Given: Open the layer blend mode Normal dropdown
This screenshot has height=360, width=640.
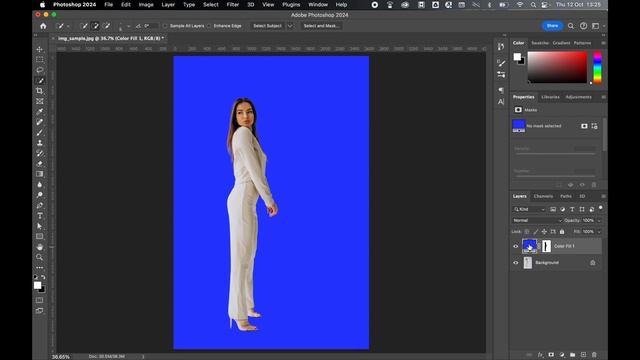Looking at the screenshot, I should point(537,220).
